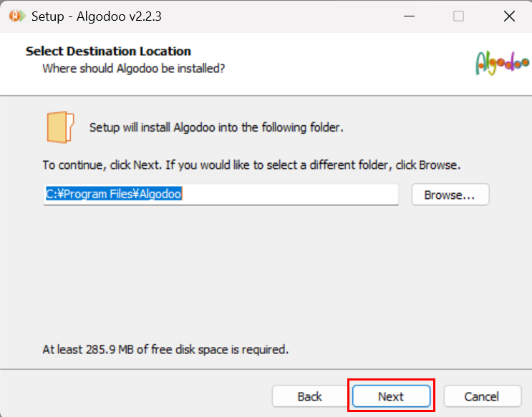Click 'Where should Algodoo be installed?' text

[134, 69]
